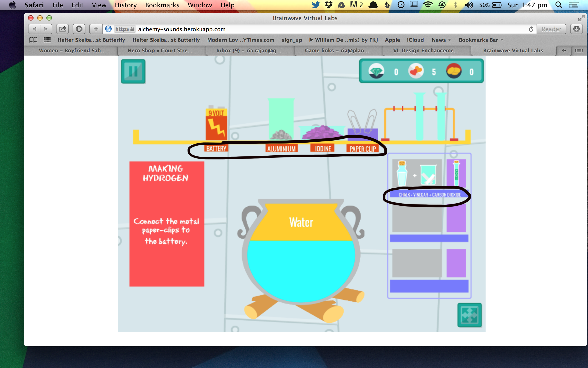Click the PAPER CLIP label
Image resolution: width=588 pixels, height=368 pixels.
pyautogui.click(x=362, y=149)
